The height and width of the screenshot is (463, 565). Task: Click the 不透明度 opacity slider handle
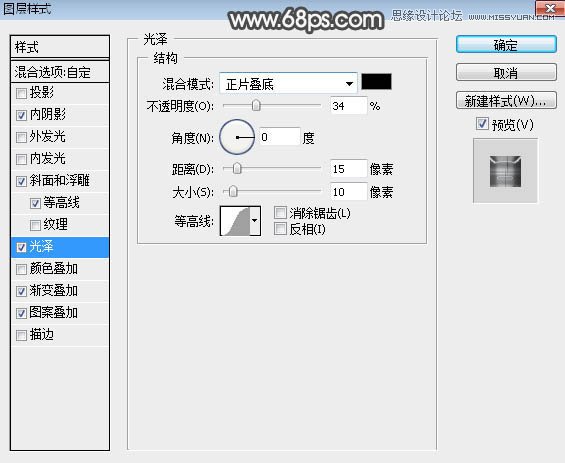(256, 106)
